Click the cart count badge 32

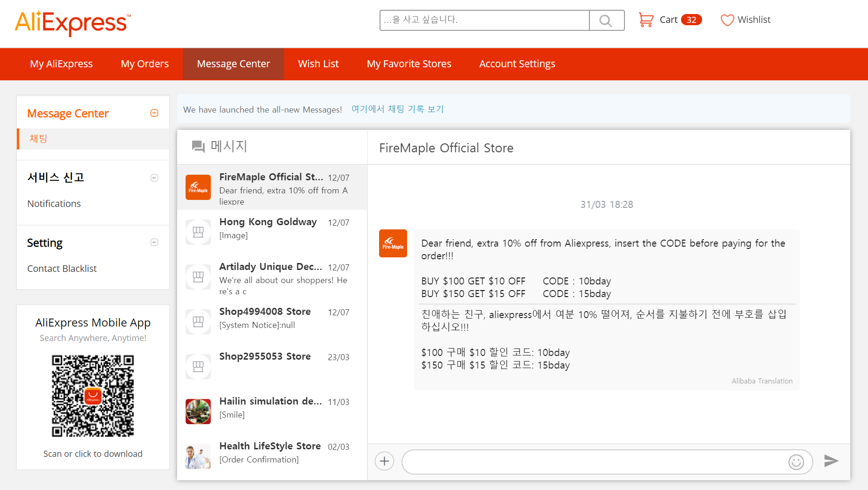coord(691,20)
